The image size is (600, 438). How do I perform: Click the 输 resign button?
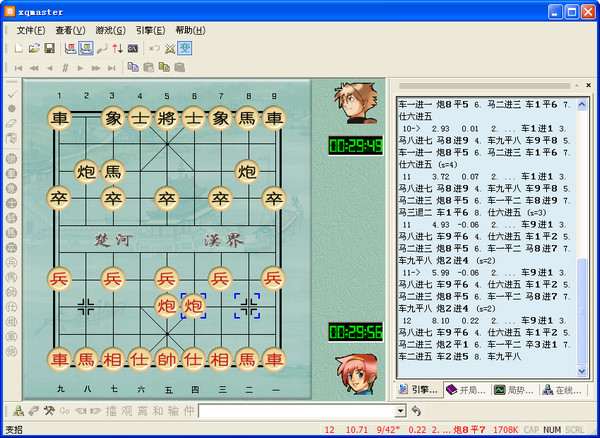173,411
